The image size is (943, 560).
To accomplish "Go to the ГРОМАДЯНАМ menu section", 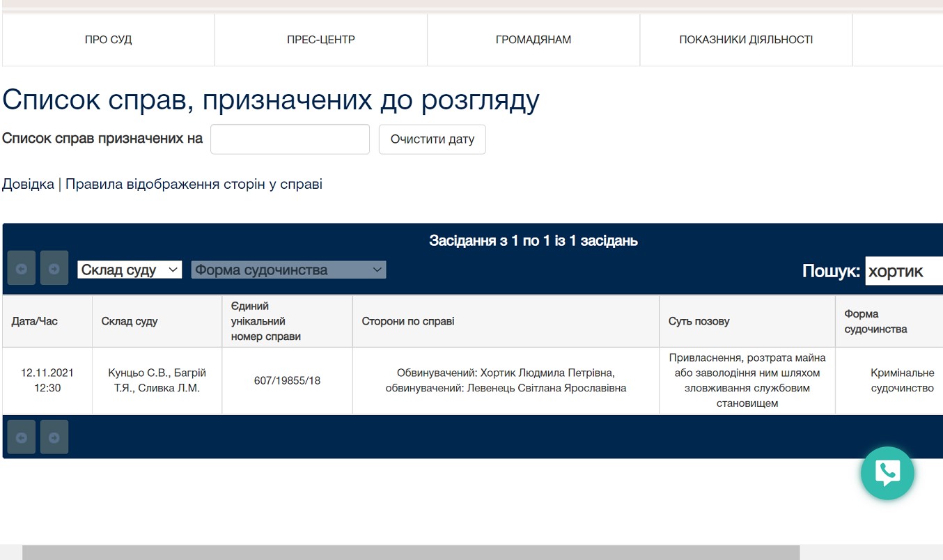I will tap(533, 40).
